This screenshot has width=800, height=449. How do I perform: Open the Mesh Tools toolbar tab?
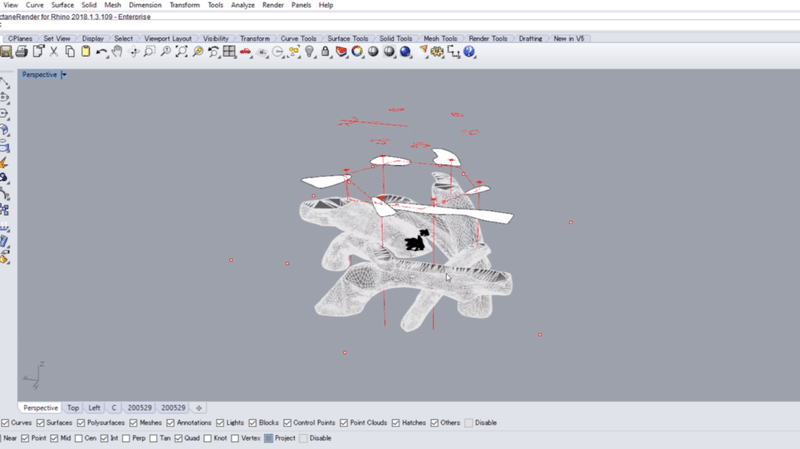click(x=440, y=39)
